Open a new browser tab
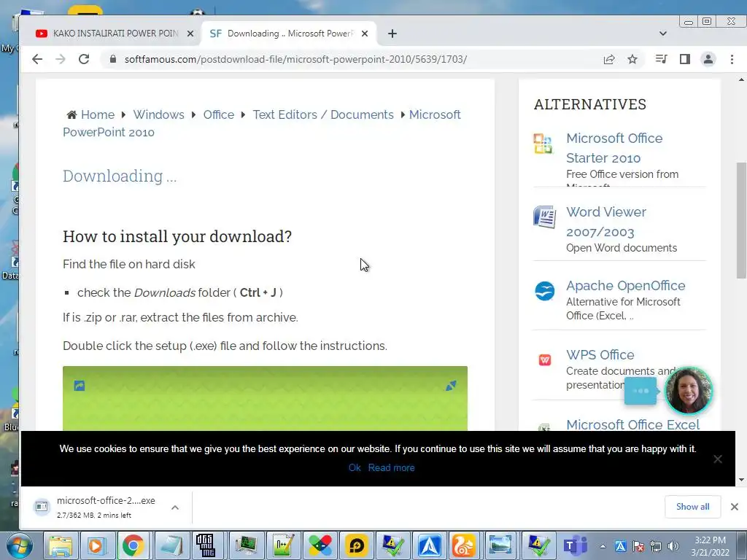The width and height of the screenshot is (747, 560). click(392, 34)
